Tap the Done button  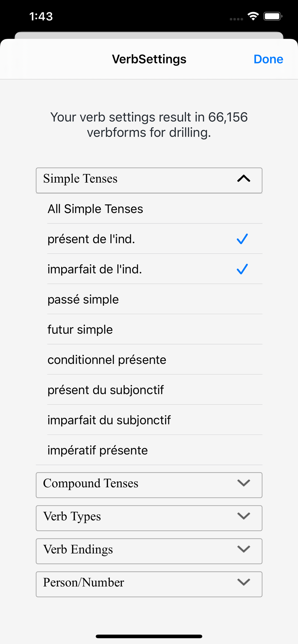[x=268, y=59]
